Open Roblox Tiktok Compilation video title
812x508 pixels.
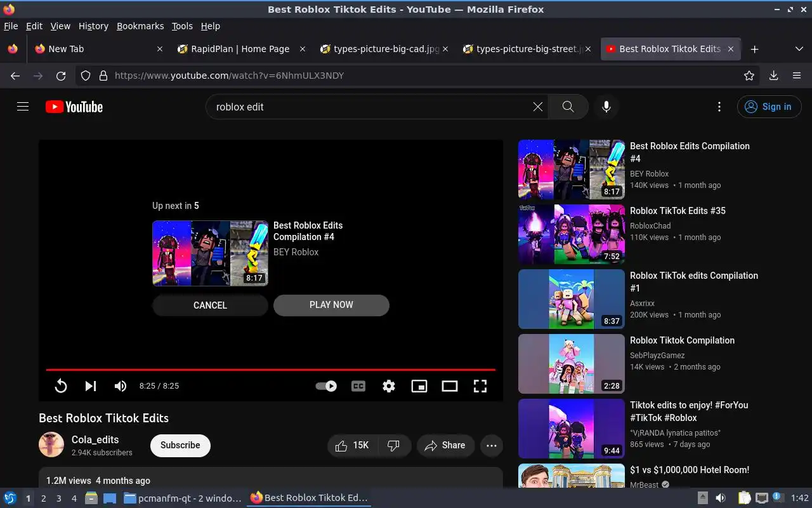(x=682, y=340)
